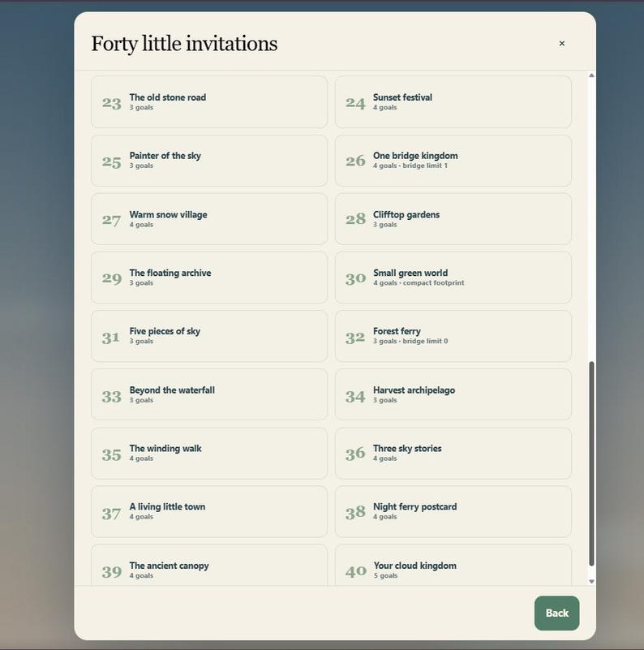Open level 37 A living little town
Viewport: 644px width, 650px height.
209,511
